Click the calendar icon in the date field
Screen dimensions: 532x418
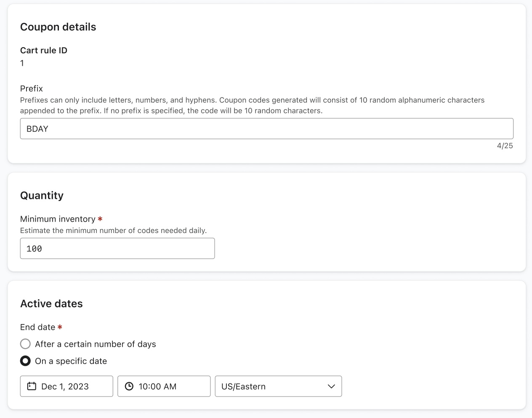[32, 386]
